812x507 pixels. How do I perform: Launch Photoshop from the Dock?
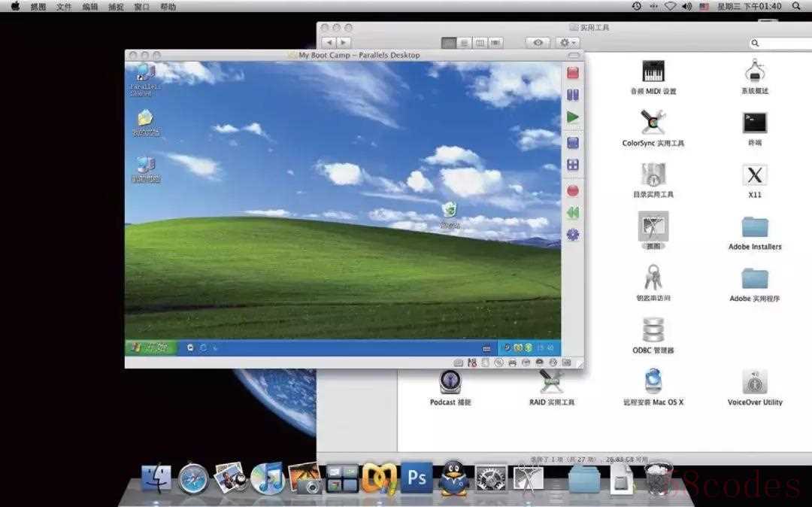point(417,478)
